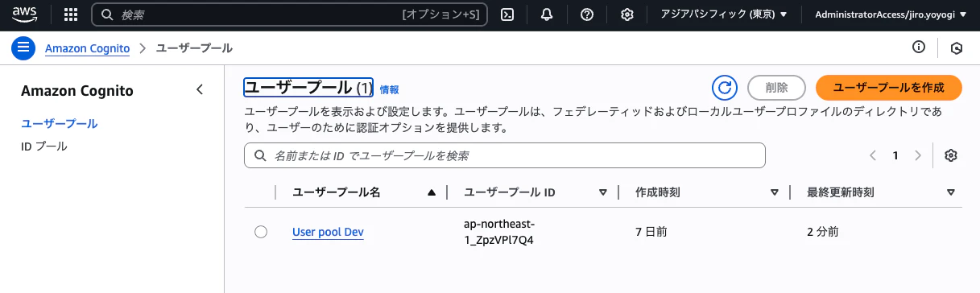The image size is (980, 293).
Task: Sort by ユーザープール ID column arrow
Action: coord(603,192)
